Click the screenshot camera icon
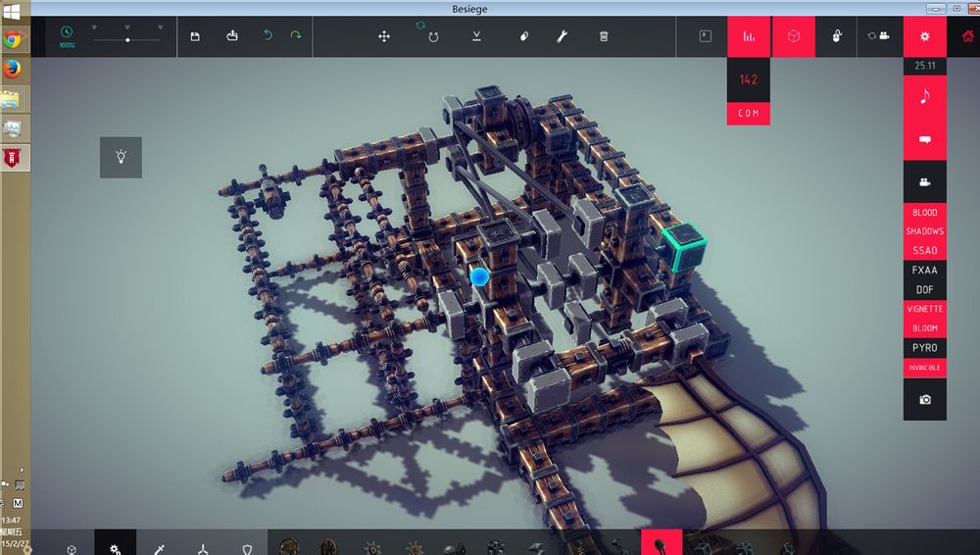 pos(925,399)
